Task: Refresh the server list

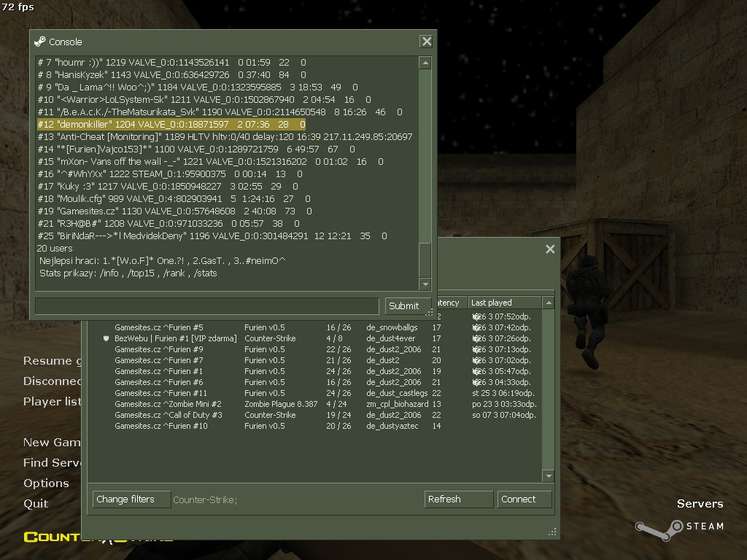Action: point(458,499)
